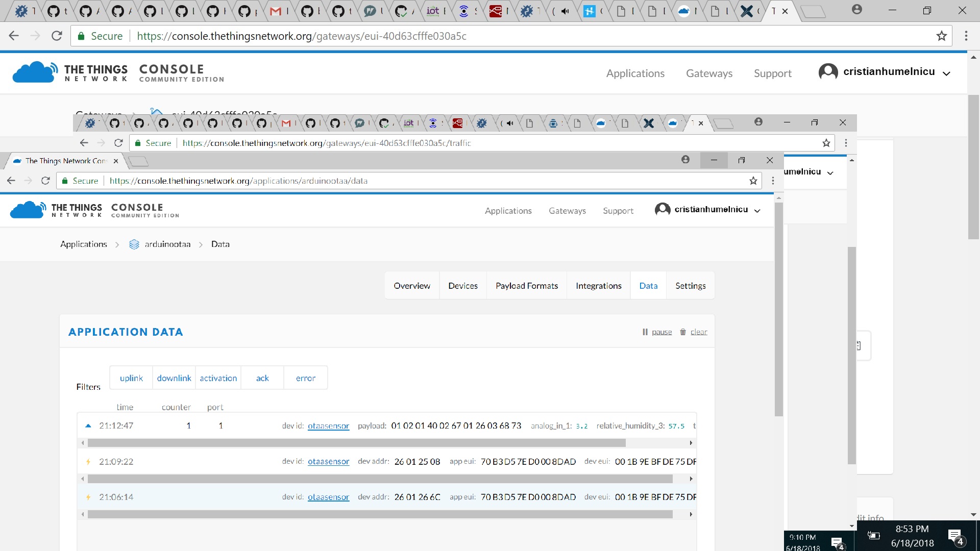Go back in the back Chrome window

14,36
